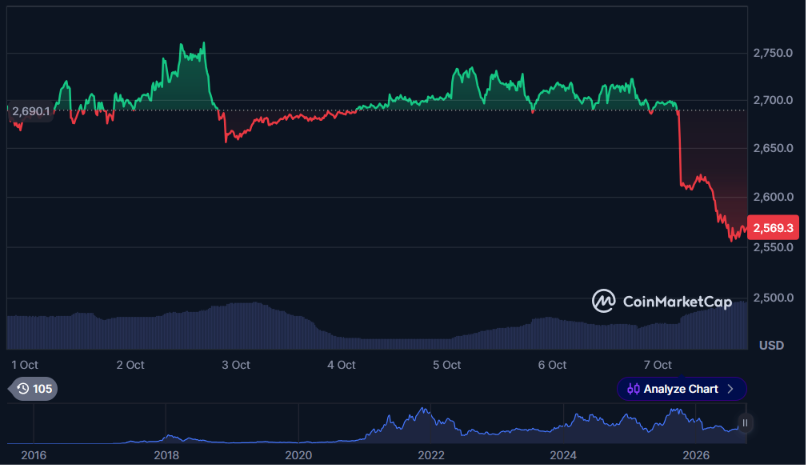
Task: Grab the range slider pause handle
Action: [744, 423]
